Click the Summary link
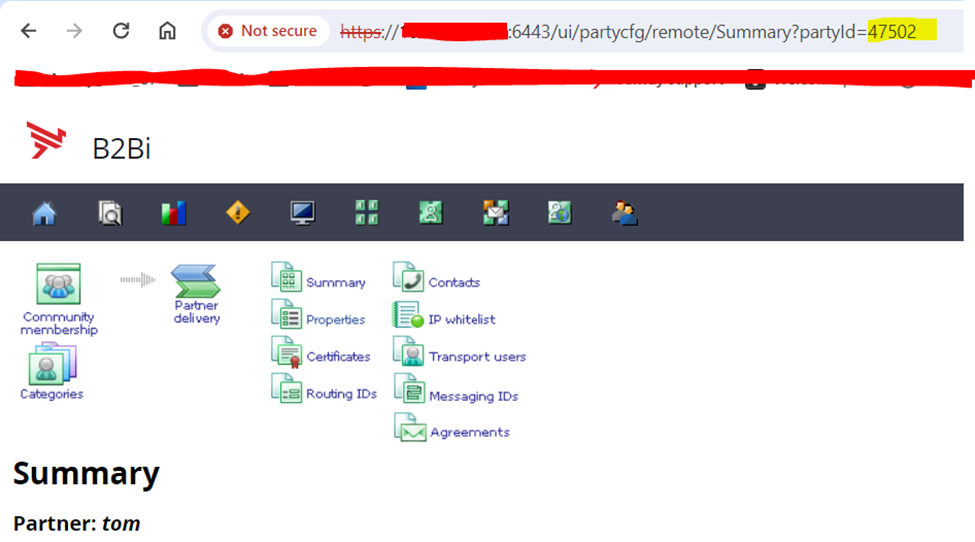Screen dimensions: 975x542 (x=335, y=283)
